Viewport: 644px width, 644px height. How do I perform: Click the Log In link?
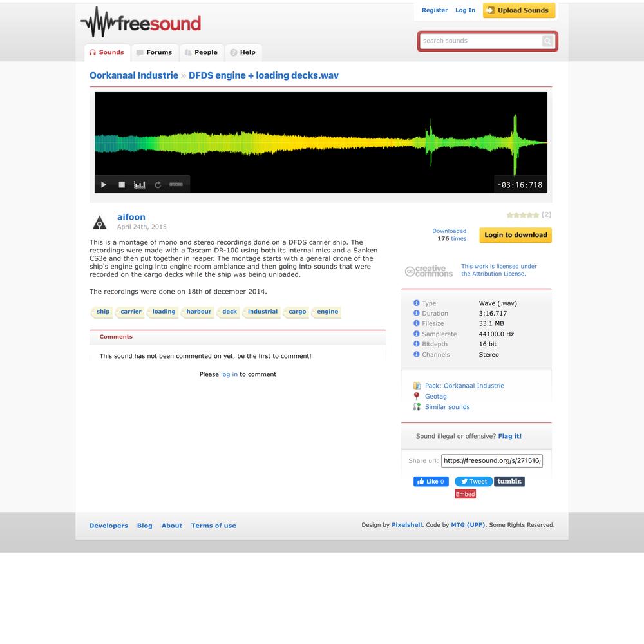click(465, 10)
